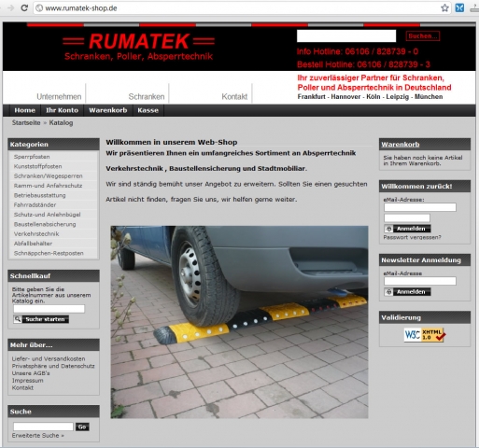Viewport: 479px width, 448px height.
Task: Click the browser forward arrow
Action: 11,7
